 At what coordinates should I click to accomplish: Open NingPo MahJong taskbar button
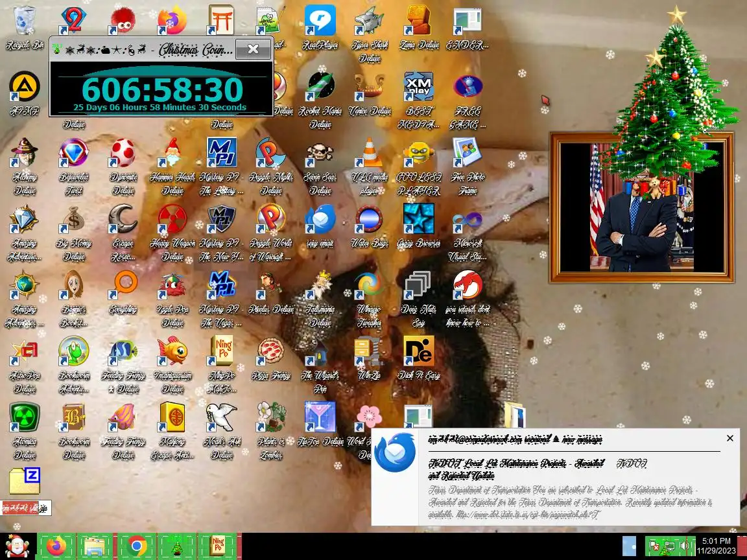(x=218, y=546)
